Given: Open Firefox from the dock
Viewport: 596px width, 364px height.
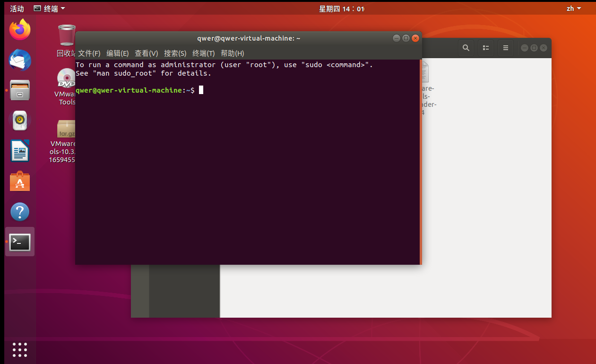Looking at the screenshot, I should 20,30.
